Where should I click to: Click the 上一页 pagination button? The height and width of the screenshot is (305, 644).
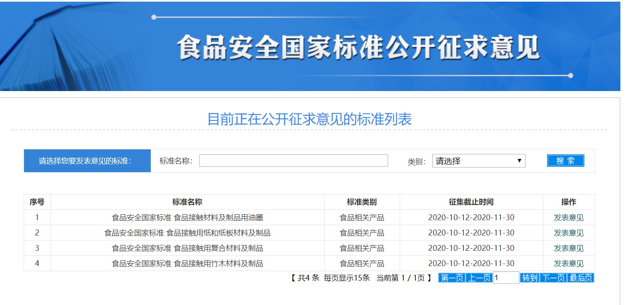pyautogui.click(x=479, y=278)
